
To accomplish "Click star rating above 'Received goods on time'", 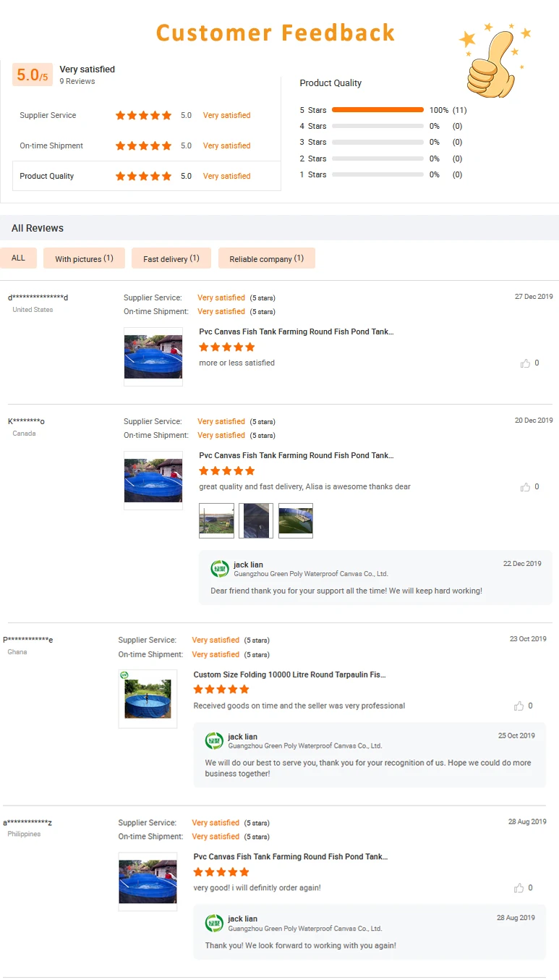I will 221,690.
